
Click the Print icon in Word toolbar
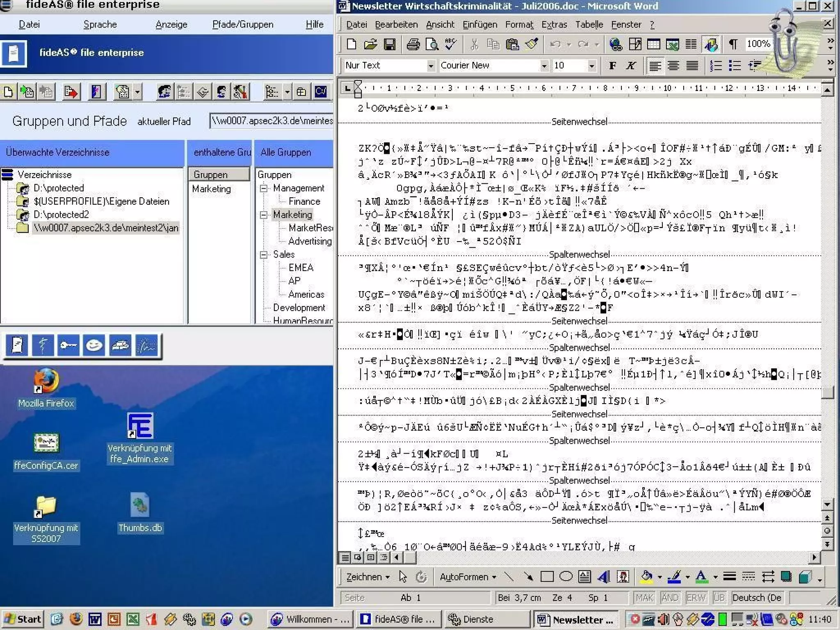[413, 44]
